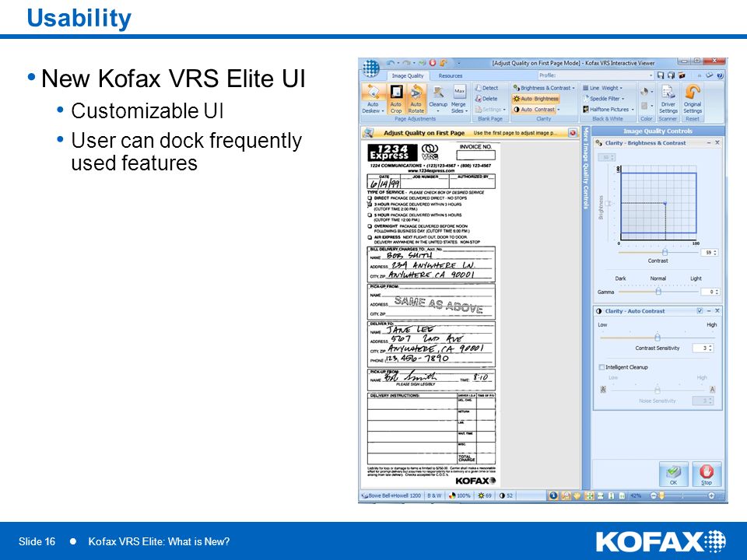The image size is (747, 560).
Task: Click the Save Profile disk icon
Action: [661, 75]
